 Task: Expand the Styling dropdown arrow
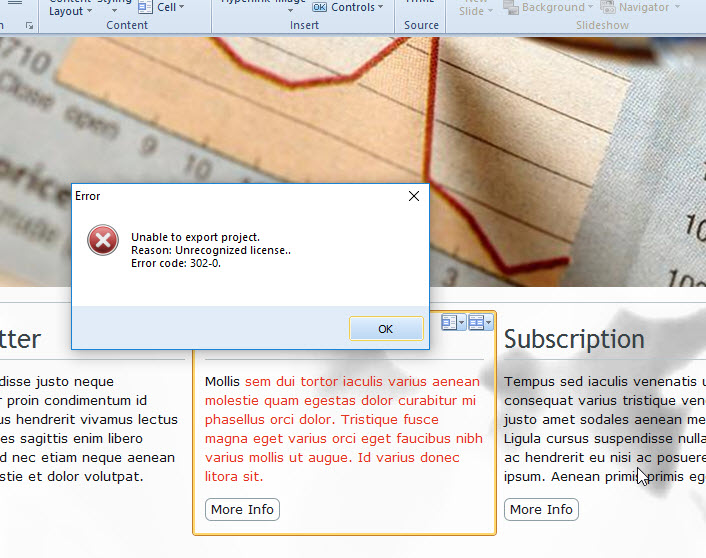(114, 10)
